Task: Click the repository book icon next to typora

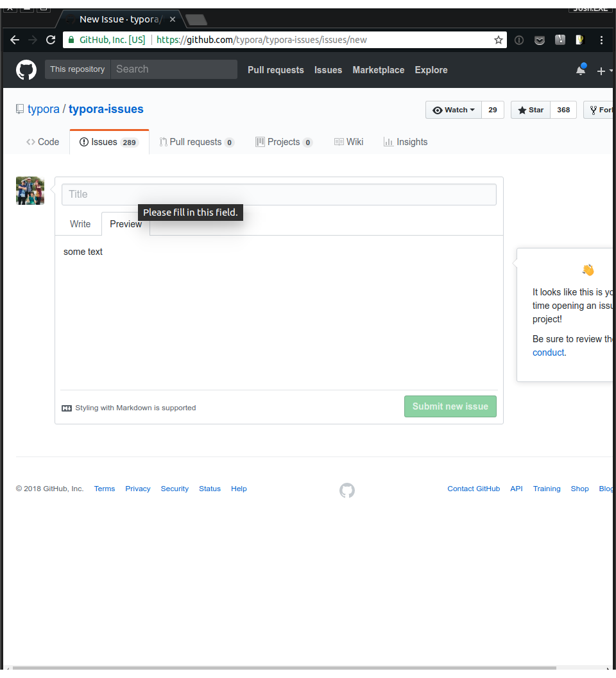Action: (19, 109)
